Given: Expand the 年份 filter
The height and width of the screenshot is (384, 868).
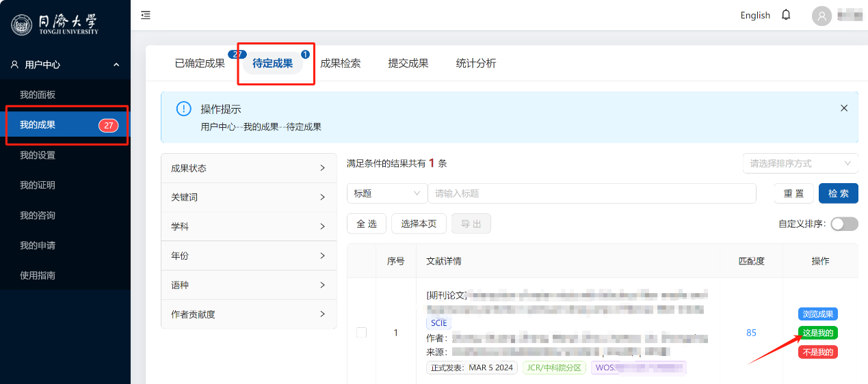Looking at the screenshot, I should pyautogui.click(x=248, y=256).
